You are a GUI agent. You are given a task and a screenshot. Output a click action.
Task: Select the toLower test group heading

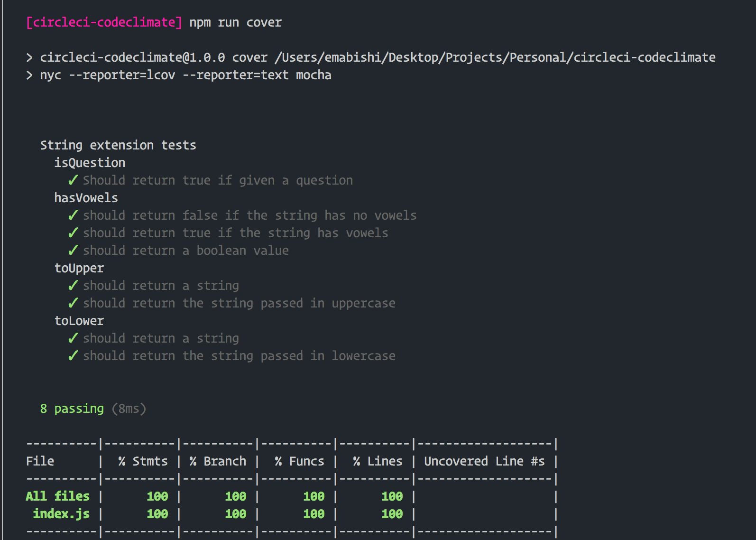pyautogui.click(x=79, y=321)
